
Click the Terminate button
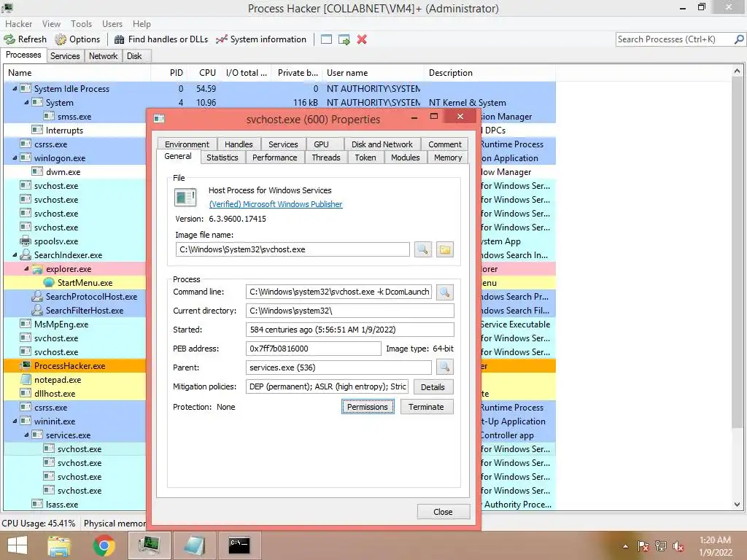(x=426, y=407)
